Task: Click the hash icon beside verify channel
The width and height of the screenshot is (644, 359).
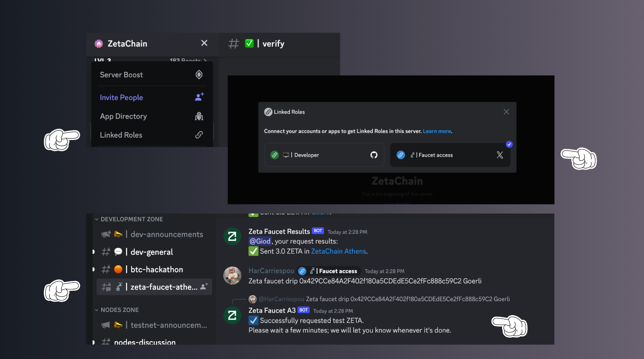Action: (x=234, y=43)
